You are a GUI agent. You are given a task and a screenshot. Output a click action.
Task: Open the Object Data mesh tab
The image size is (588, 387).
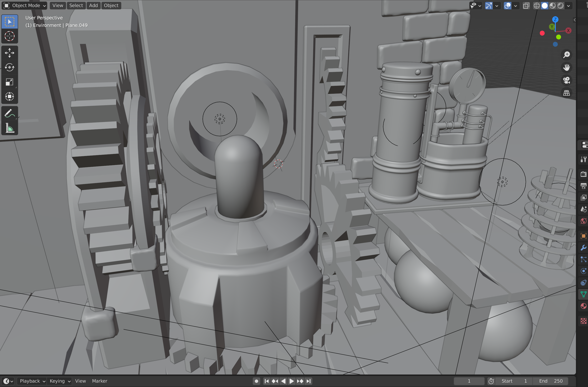pos(584,294)
